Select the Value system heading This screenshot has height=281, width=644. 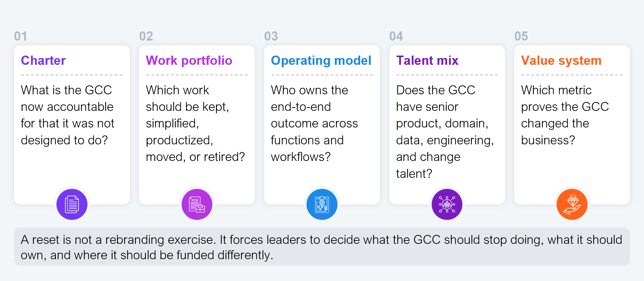561,60
